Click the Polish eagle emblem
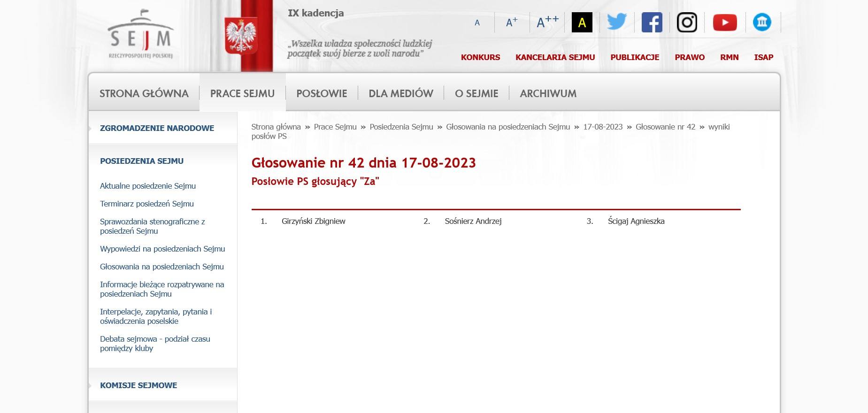The width and height of the screenshot is (868, 413). tap(241, 36)
